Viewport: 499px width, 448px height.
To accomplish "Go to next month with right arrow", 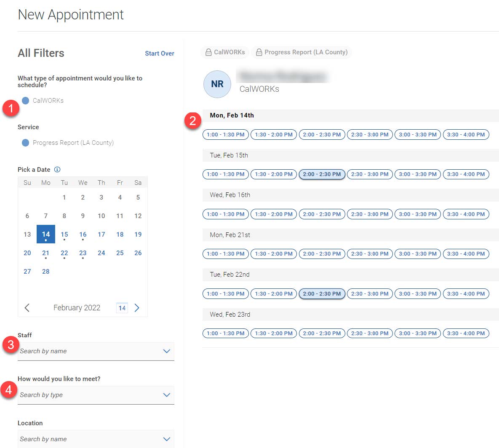I will point(137,307).
